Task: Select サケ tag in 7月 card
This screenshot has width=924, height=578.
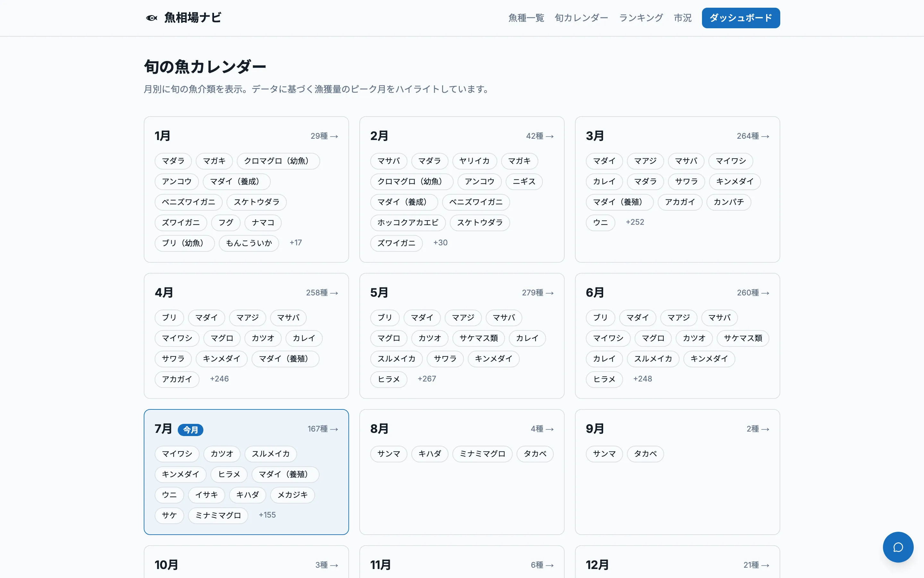Action: pos(169,516)
